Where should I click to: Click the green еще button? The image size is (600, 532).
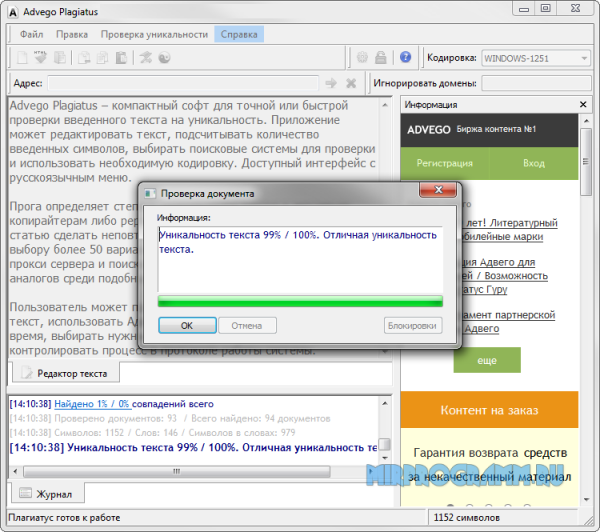(487, 360)
